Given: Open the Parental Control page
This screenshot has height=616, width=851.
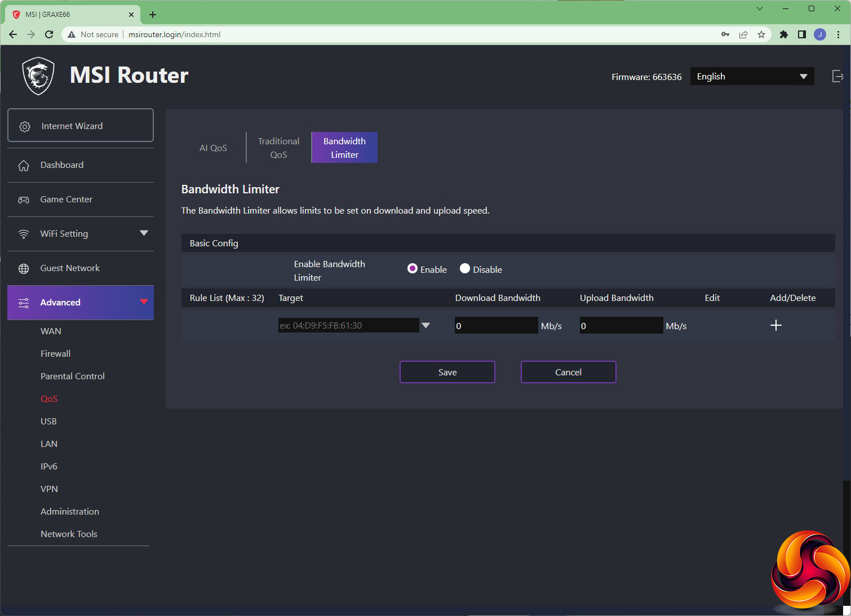Looking at the screenshot, I should click(73, 376).
